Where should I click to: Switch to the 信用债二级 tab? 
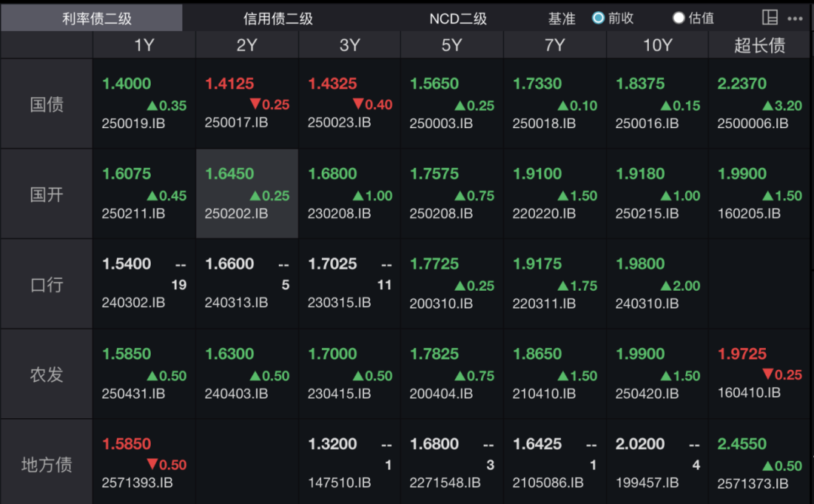277,18
